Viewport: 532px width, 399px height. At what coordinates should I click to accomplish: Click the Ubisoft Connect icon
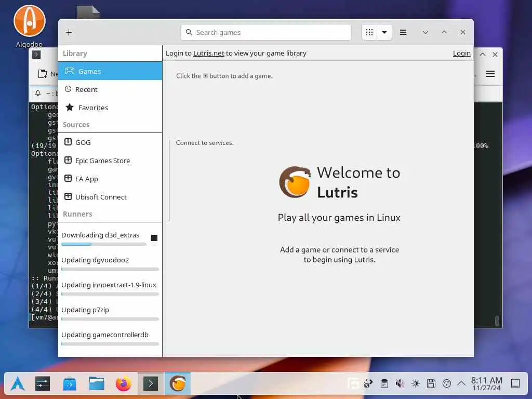68,196
